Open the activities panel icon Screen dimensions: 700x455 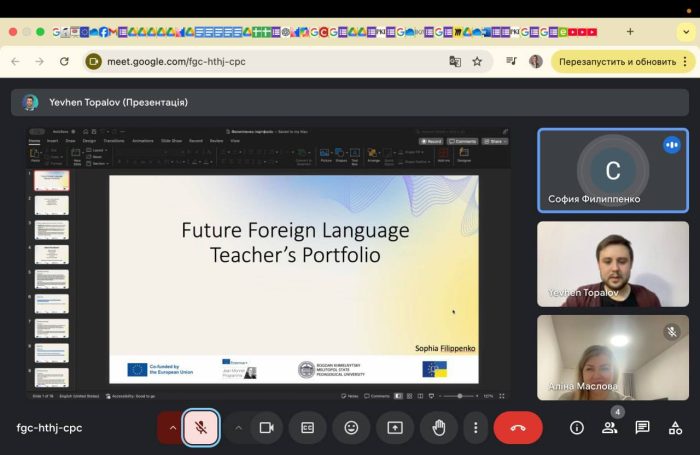point(675,427)
